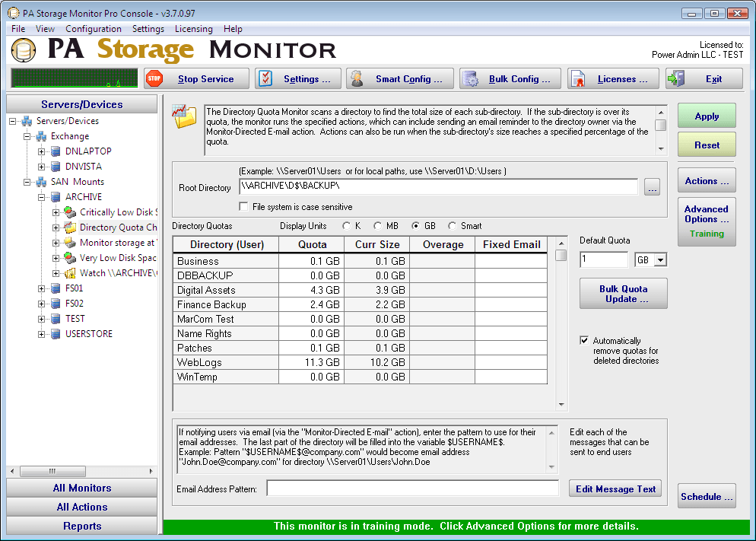The height and width of the screenshot is (541, 756).
Task: Open the Default Quota GB unit dropdown
Action: click(x=661, y=260)
